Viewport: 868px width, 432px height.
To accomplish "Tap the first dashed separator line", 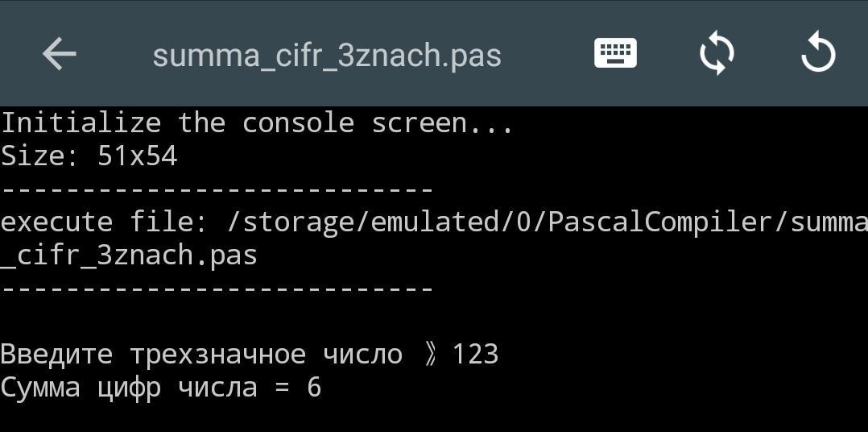I will click(x=217, y=190).
